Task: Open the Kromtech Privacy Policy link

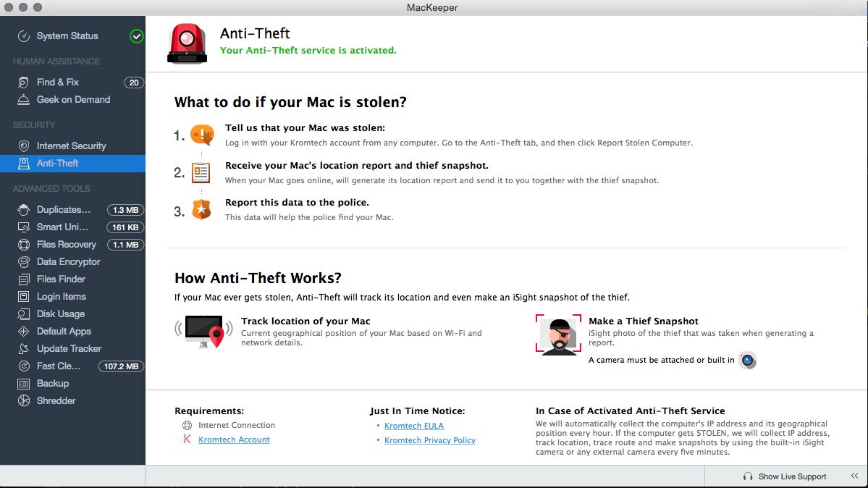Action: 430,440
